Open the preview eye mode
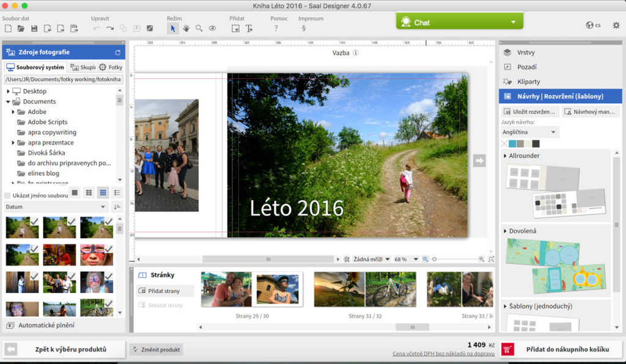 point(212,28)
